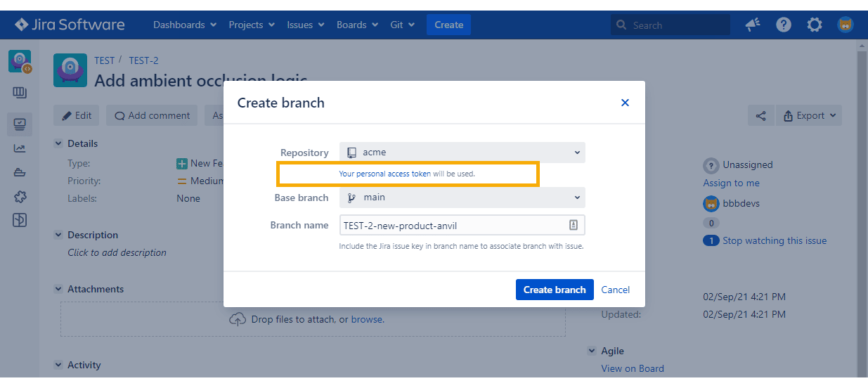Screen dimensions: 868x388
Task: Open the feedback megaphone icon
Action: point(753,25)
